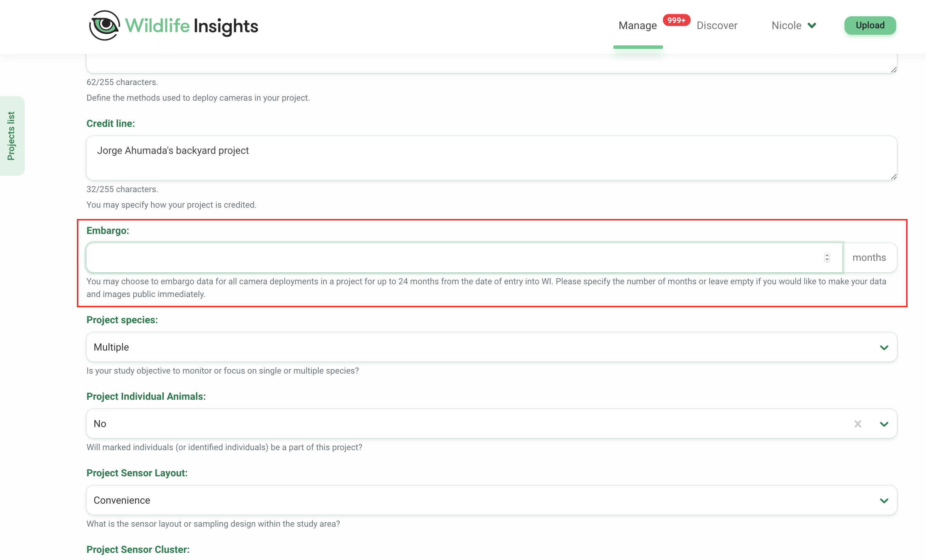Click the Credit line label
This screenshot has width=926, height=560.
(x=111, y=123)
